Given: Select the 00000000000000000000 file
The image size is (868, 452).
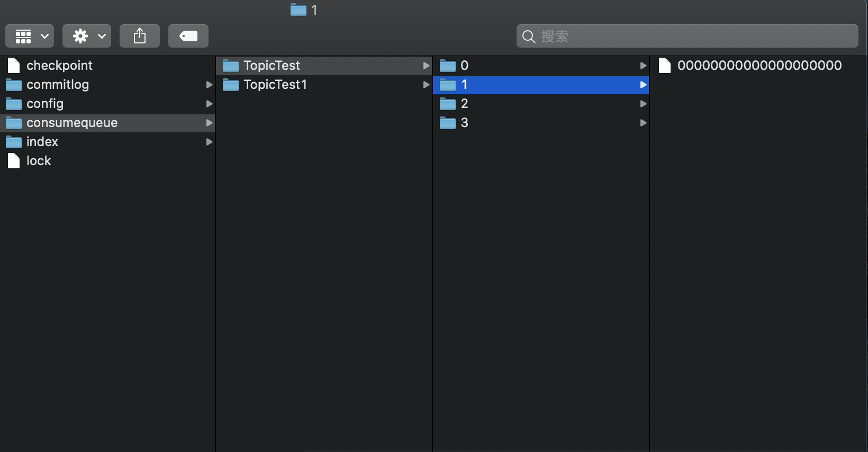Looking at the screenshot, I should pyautogui.click(x=759, y=66).
